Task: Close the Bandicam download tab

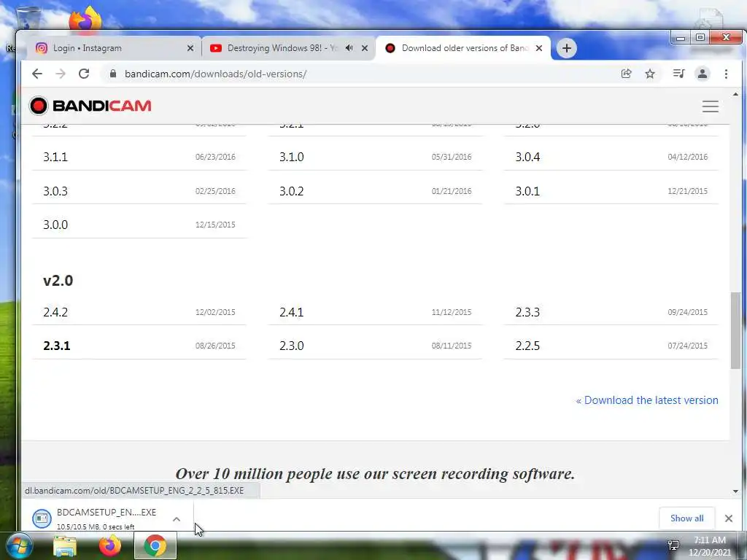Action: point(539,48)
